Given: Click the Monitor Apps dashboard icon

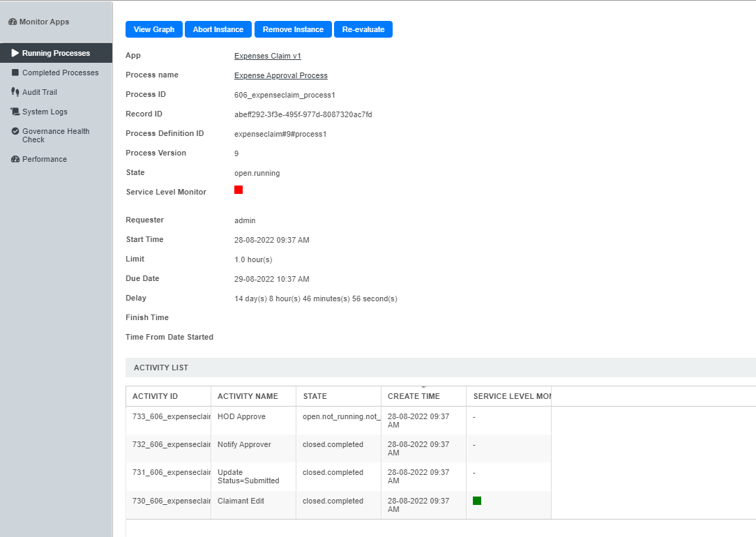Looking at the screenshot, I should (13, 22).
